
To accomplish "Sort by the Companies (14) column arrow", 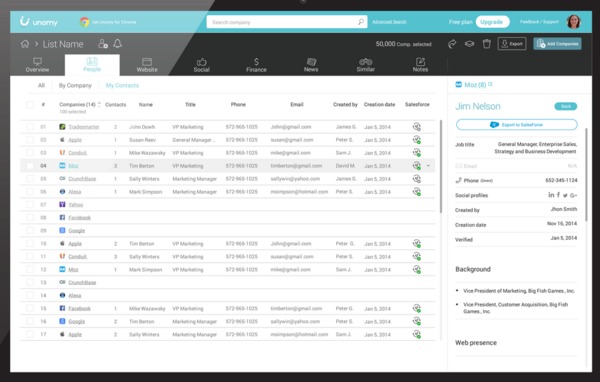I will (99, 104).
